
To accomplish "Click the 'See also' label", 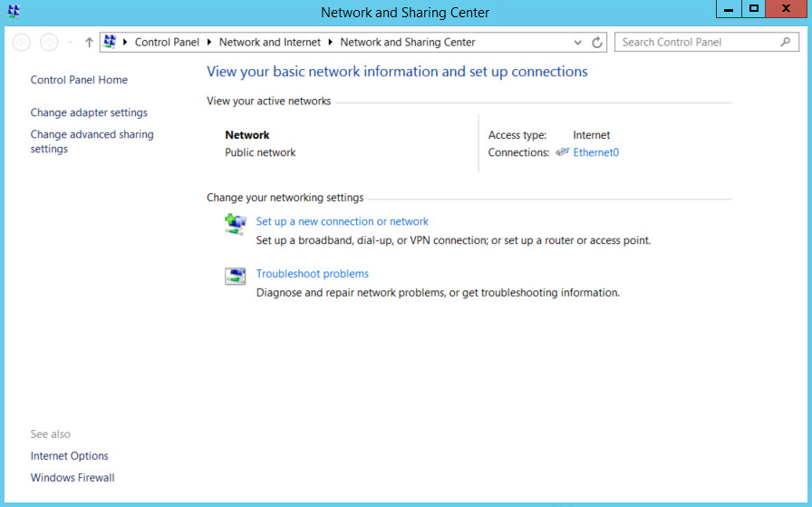I will tap(50, 434).
